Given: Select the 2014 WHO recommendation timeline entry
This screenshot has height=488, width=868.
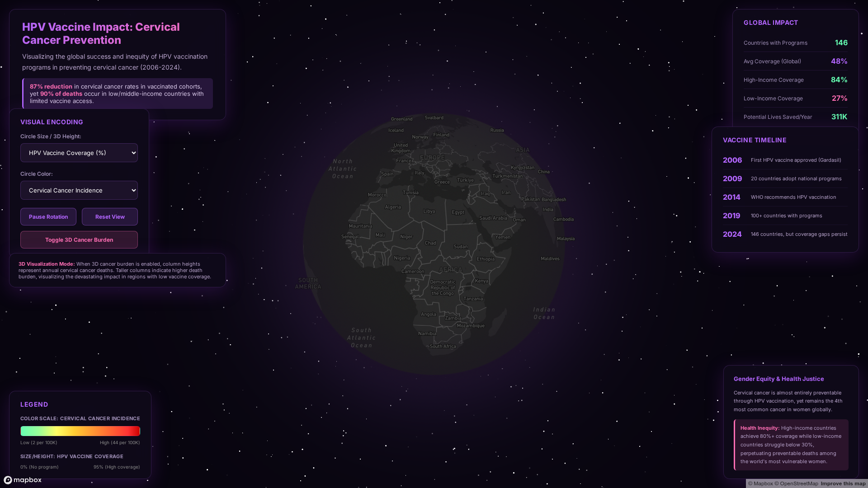Looking at the screenshot, I should pyautogui.click(x=785, y=197).
